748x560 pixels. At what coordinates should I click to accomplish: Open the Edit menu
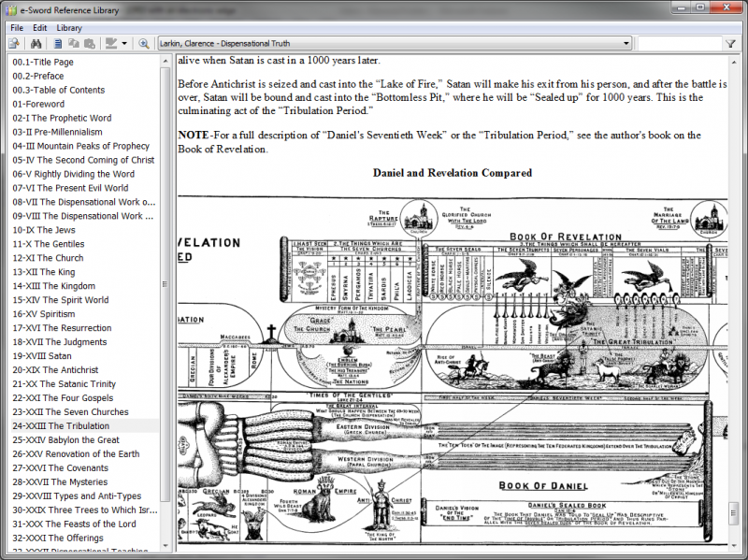(x=39, y=28)
